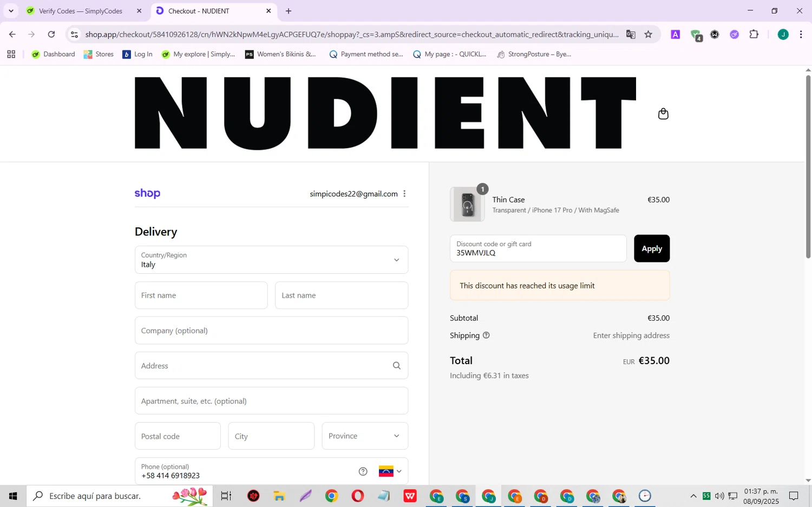Focus the First name field

201,295
